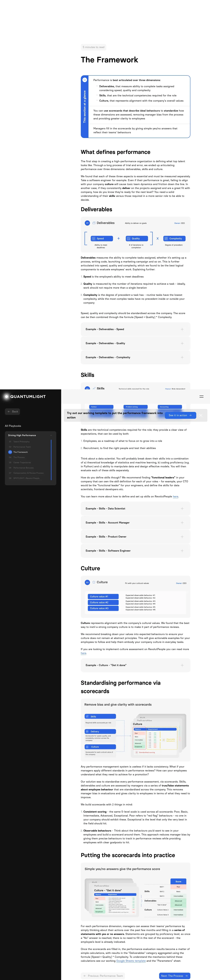
Task: Open Performance Team chapter in sidebar
Action: (22, 447)
